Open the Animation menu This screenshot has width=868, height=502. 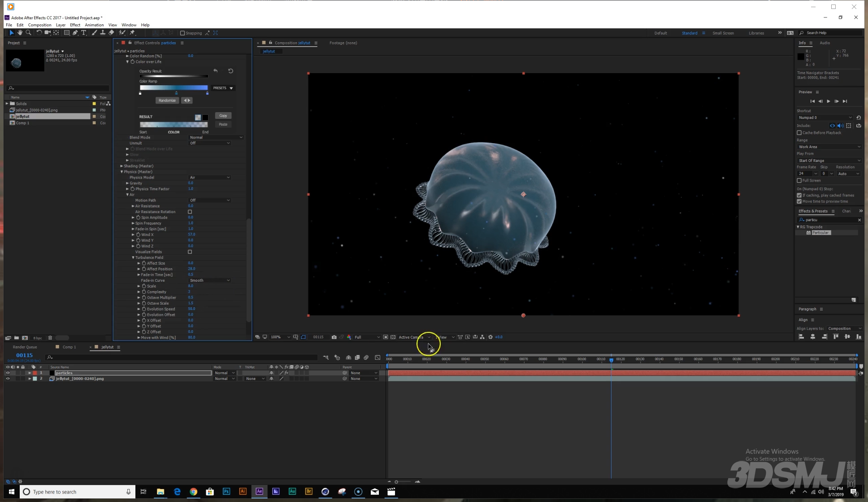point(94,25)
